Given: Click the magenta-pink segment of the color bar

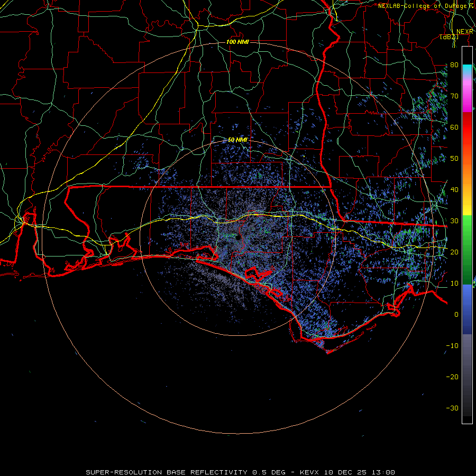Looking at the screenshot, I should click(467, 96).
